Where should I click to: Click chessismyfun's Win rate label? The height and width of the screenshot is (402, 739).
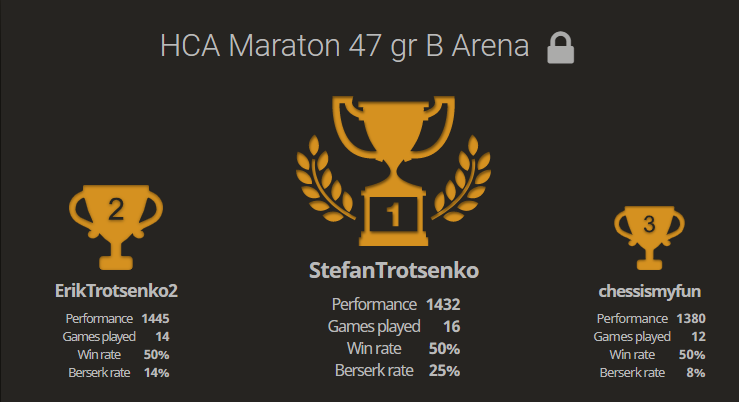tap(636, 354)
